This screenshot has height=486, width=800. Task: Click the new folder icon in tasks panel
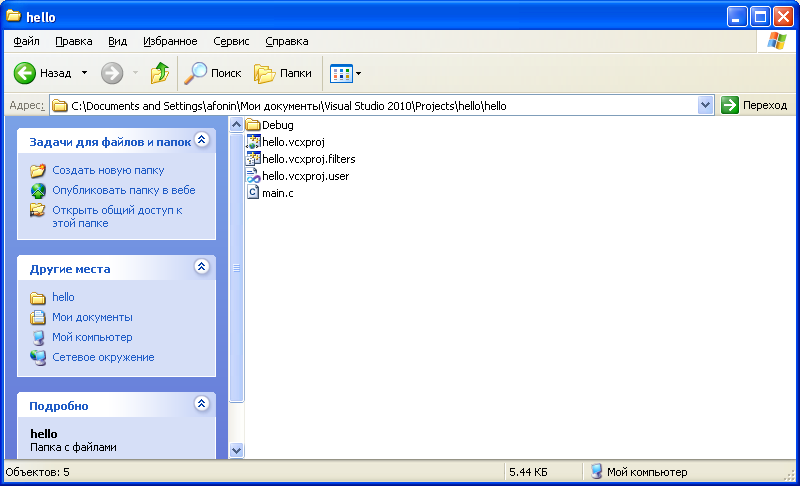coord(38,170)
